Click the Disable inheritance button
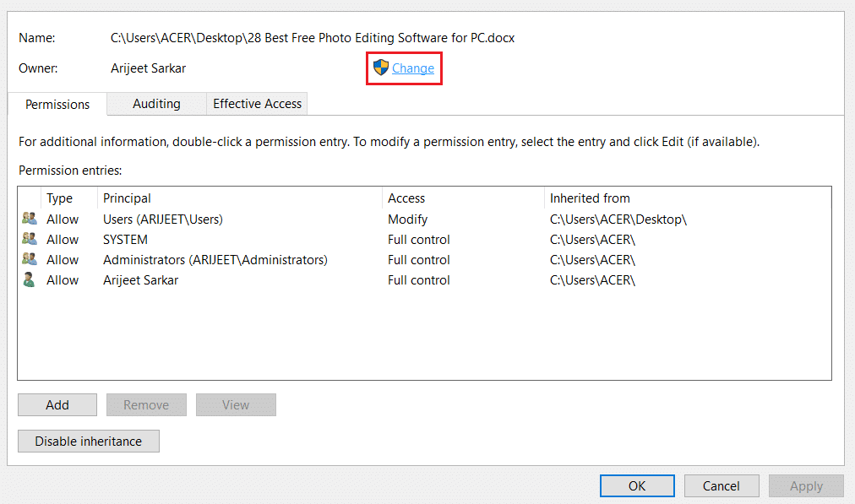The width and height of the screenshot is (855, 504). point(89,441)
